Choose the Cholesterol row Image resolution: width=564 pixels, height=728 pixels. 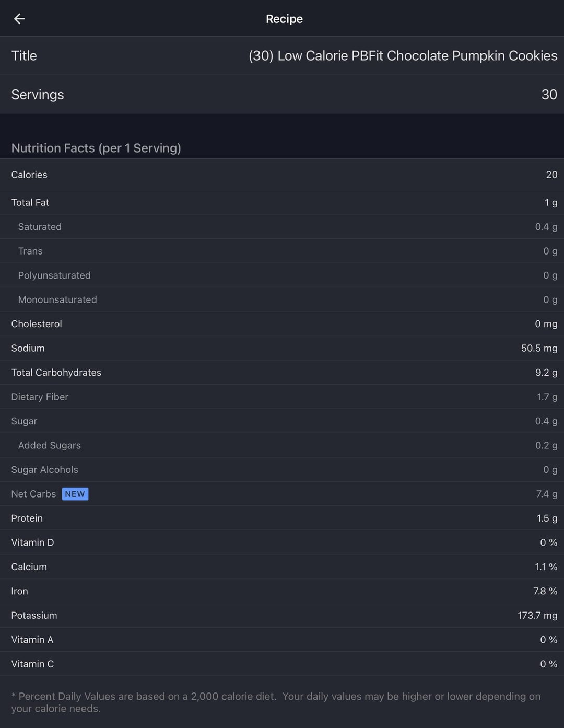pyautogui.click(x=282, y=324)
